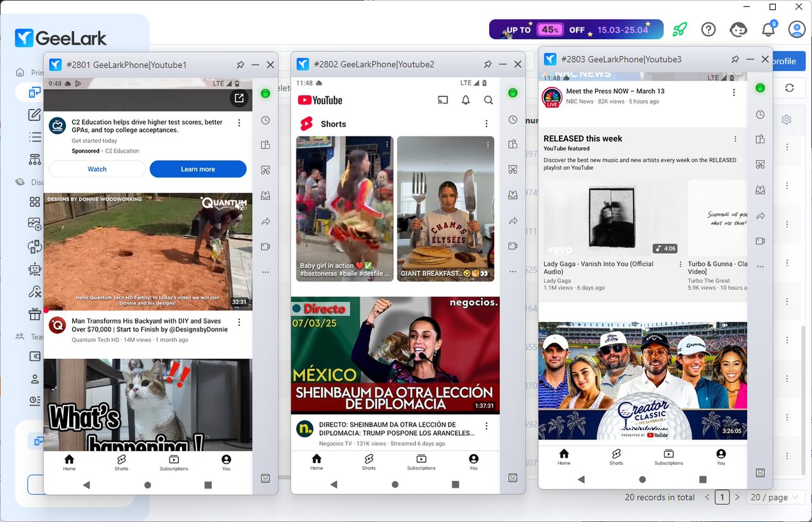Tap the Android back button in Youtube1
The width and height of the screenshot is (812, 522).
[x=86, y=485]
